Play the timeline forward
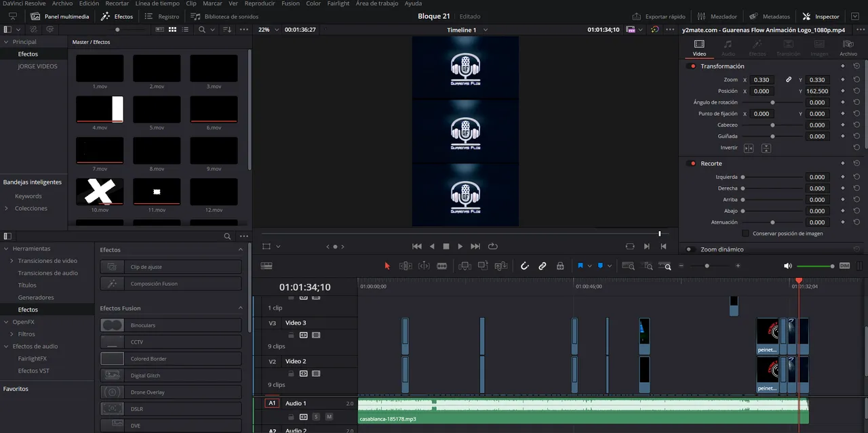 click(x=460, y=246)
